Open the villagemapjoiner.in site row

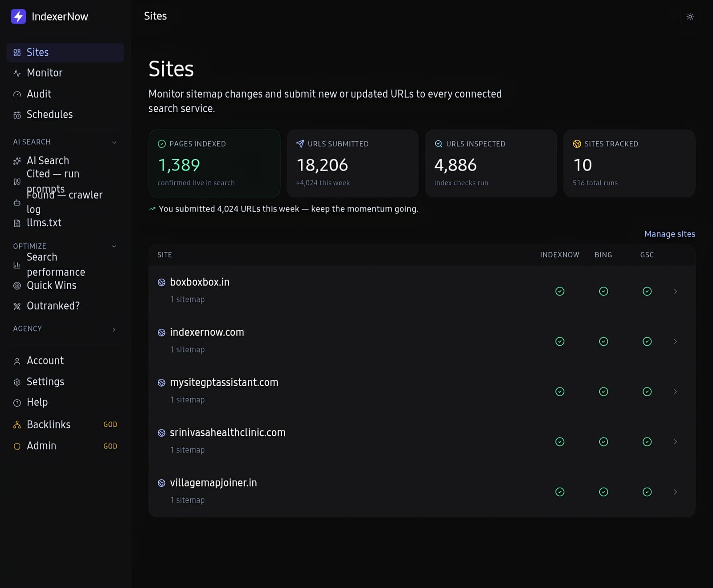(422, 492)
